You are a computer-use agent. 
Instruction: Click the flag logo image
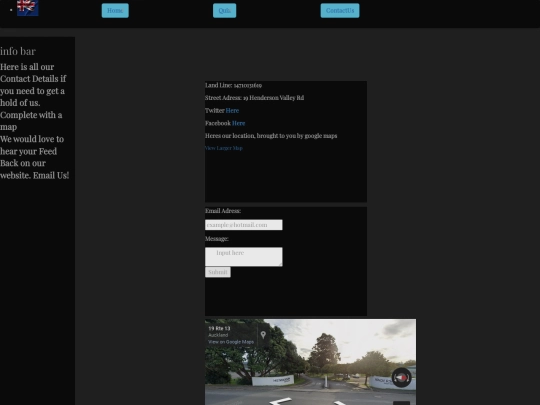tap(28, 8)
